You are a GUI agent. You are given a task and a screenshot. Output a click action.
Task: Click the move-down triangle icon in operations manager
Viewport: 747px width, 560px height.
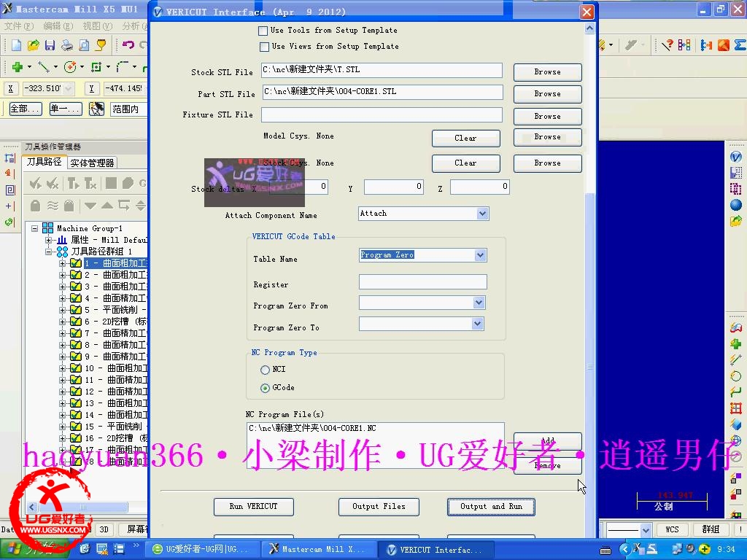coord(90,206)
